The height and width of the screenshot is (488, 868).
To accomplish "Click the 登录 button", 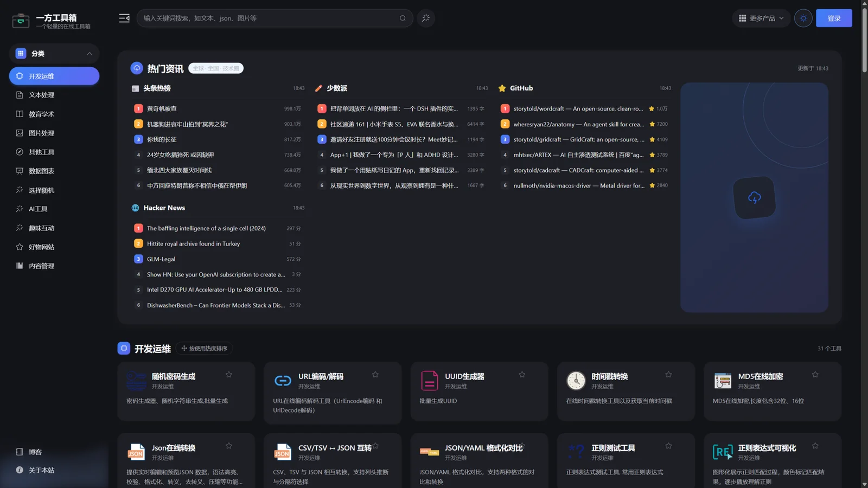I will pos(834,18).
